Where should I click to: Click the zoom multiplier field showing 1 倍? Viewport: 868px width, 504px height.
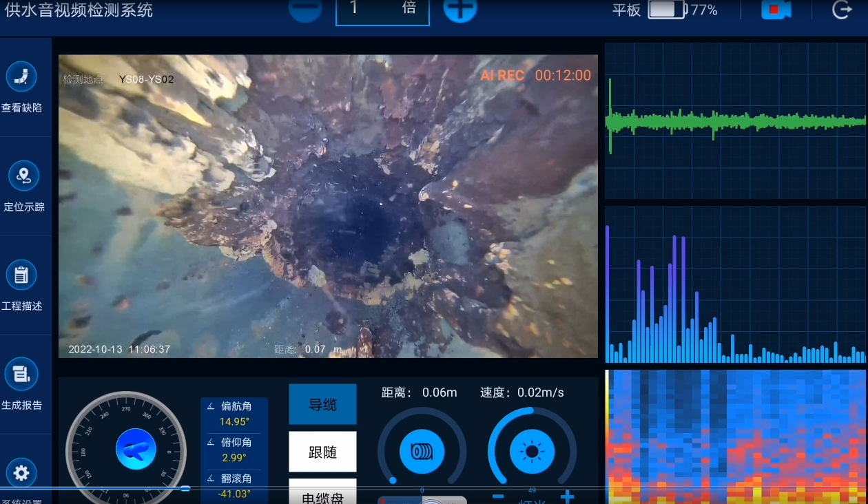coord(382,10)
